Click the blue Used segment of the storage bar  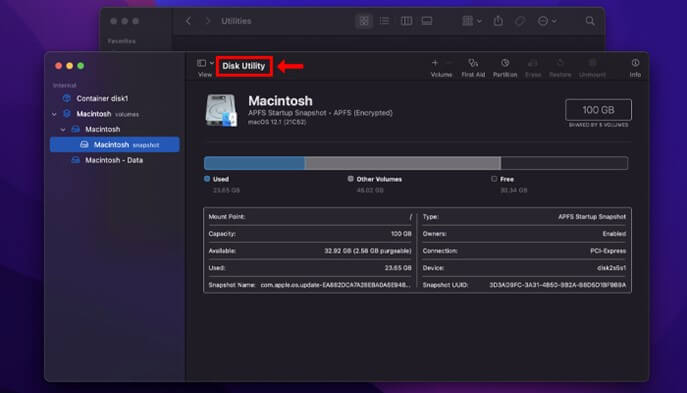coord(255,163)
